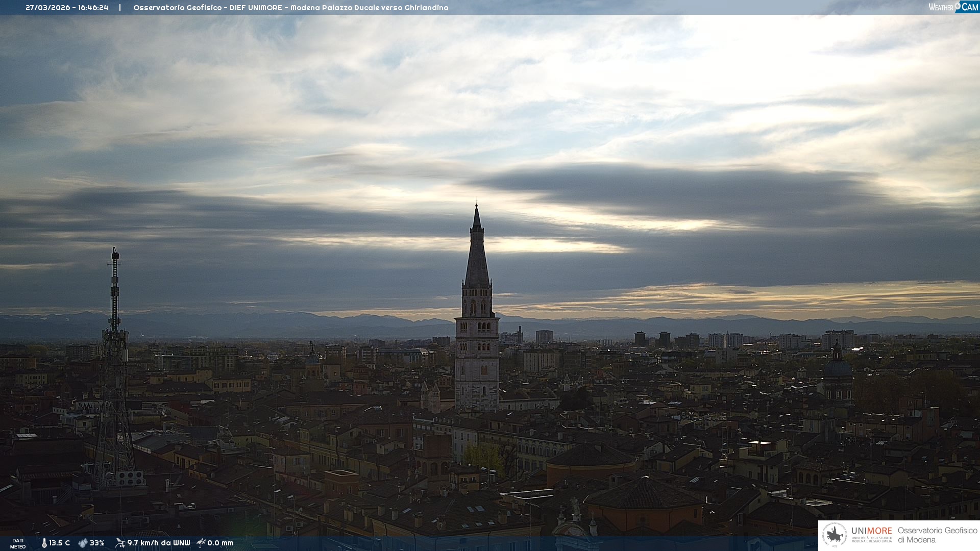
Task: Click the UNIMORE circular seal emblem
Action: point(835,535)
